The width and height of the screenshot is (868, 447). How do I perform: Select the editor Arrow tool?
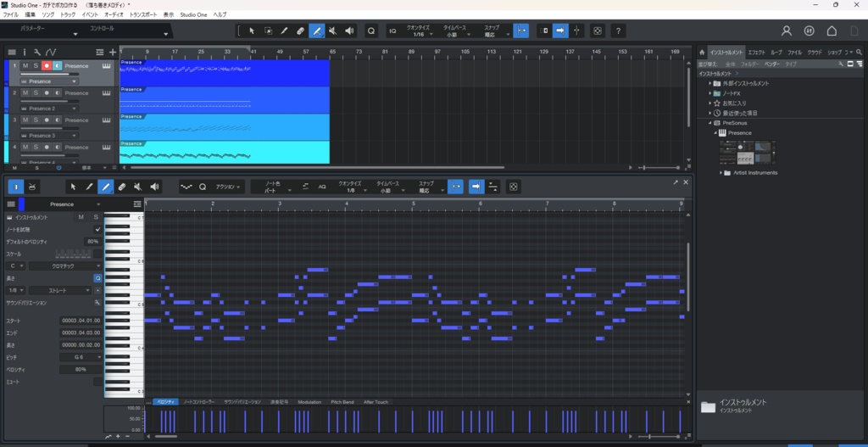click(73, 187)
